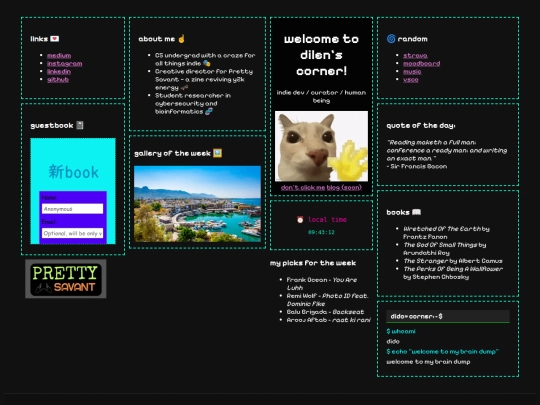Viewport: 540px width, 405px height.
Task: Click the my picks for the week heading
Action: pos(313,263)
